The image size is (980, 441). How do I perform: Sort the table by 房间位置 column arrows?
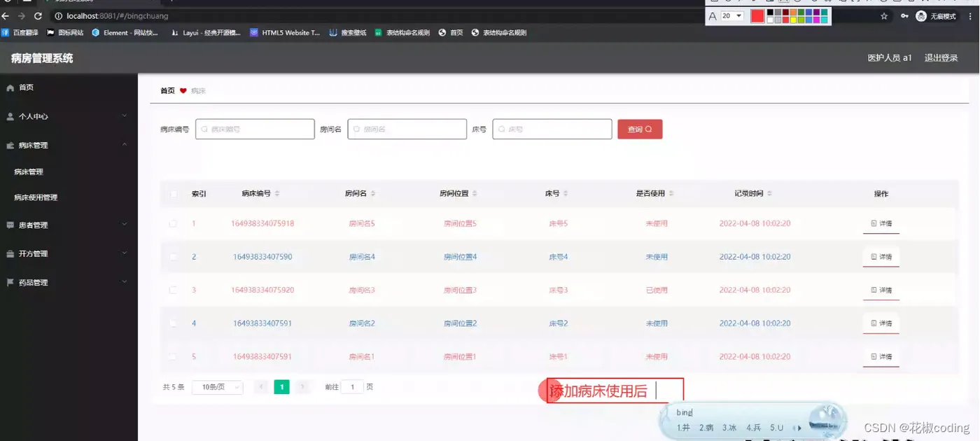coord(475,194)
